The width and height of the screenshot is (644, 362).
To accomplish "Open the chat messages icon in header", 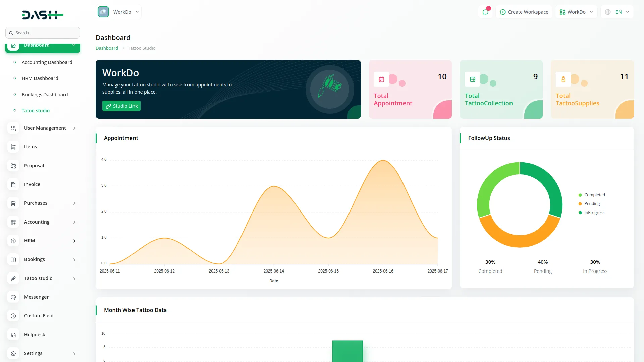I will point(485,12).
